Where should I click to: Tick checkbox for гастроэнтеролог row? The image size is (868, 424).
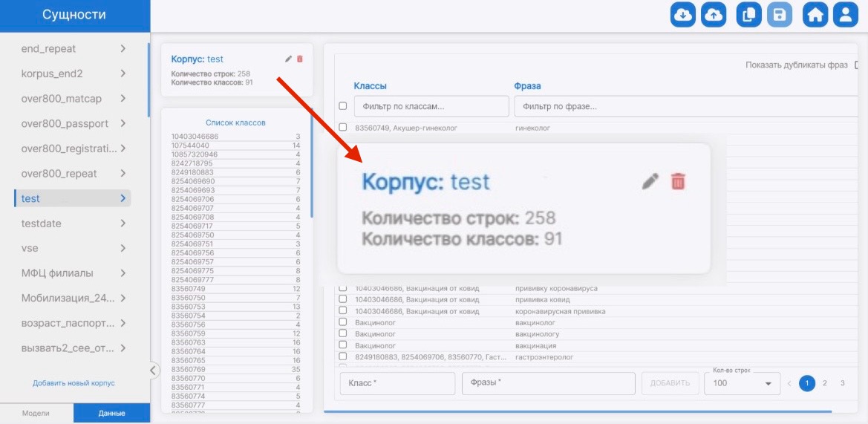pos(343,356)
